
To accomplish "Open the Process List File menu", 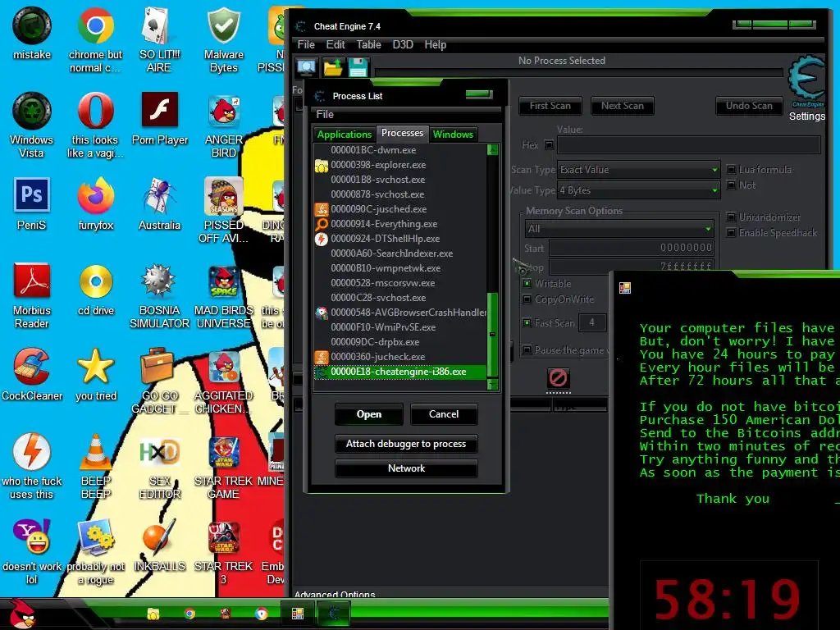I will (x=325, y=114).
